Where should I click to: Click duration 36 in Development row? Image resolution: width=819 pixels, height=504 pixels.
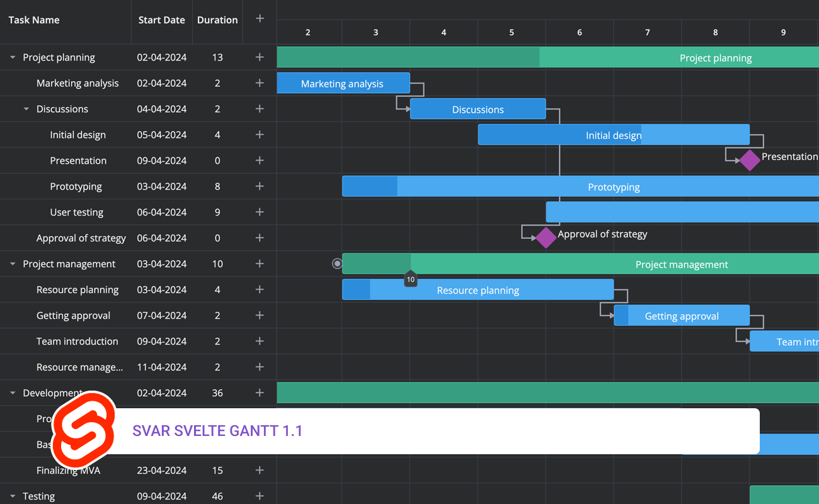tap(217, 393)
